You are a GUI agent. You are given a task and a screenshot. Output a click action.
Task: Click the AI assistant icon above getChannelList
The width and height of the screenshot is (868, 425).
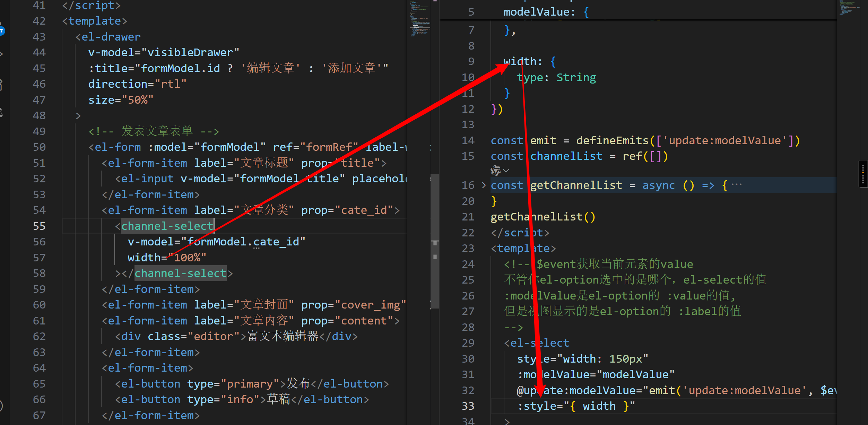pos(496,171)
